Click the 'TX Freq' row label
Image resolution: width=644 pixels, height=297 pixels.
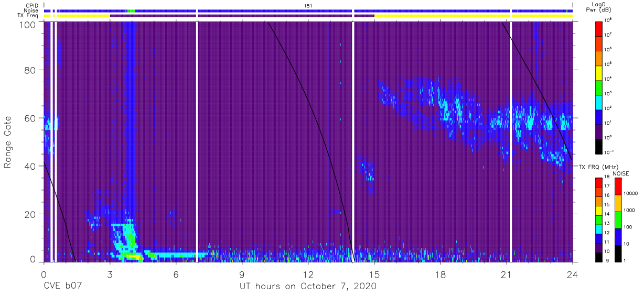click(x=29, y=16)
